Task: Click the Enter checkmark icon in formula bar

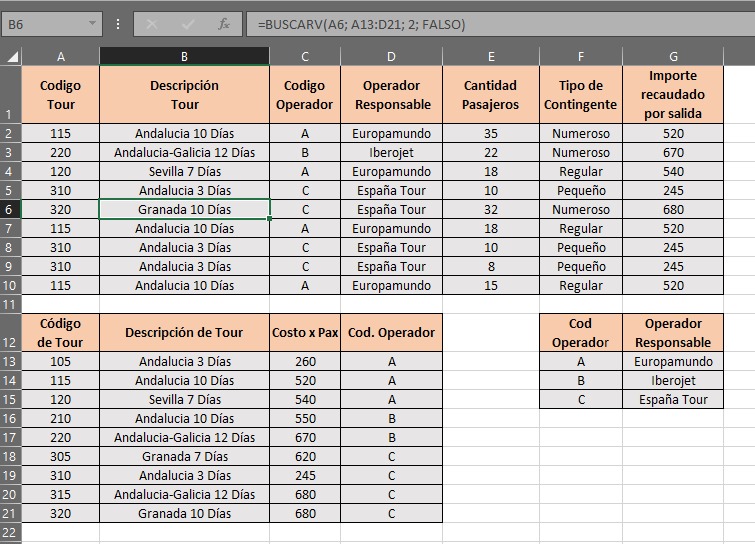Action: 188,24
